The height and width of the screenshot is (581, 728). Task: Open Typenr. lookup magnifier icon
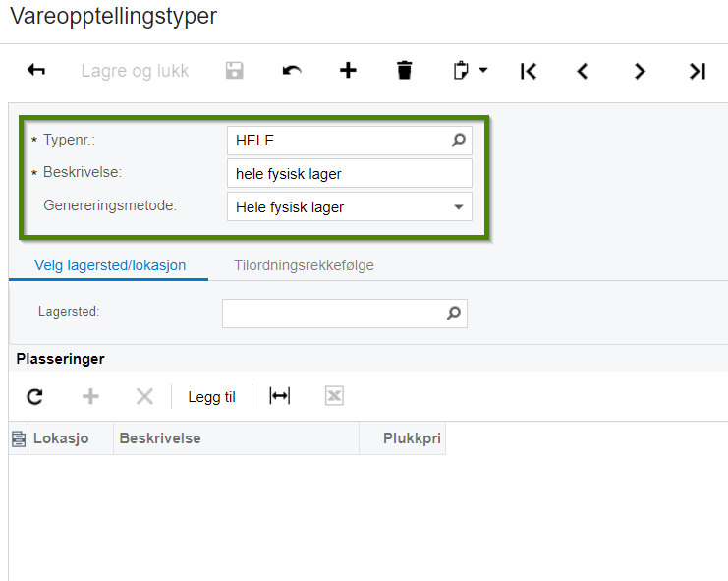coord(459,140)
